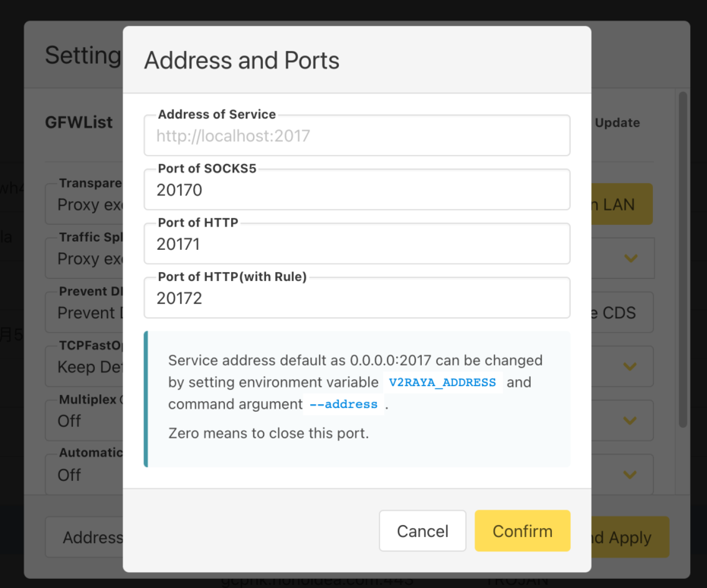Click the Address of Service input field
The height and width of the screenshot is (588, 707).
[357, 134]
